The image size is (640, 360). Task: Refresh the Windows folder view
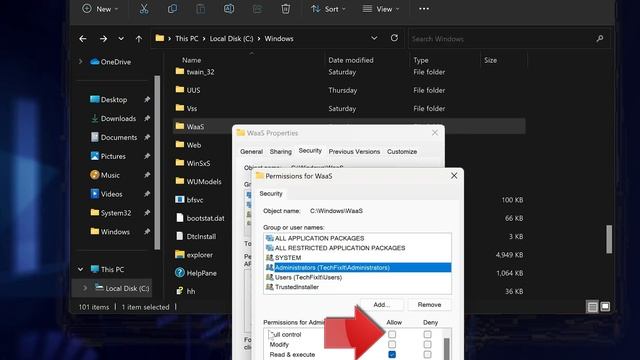(x=394, y=38)
